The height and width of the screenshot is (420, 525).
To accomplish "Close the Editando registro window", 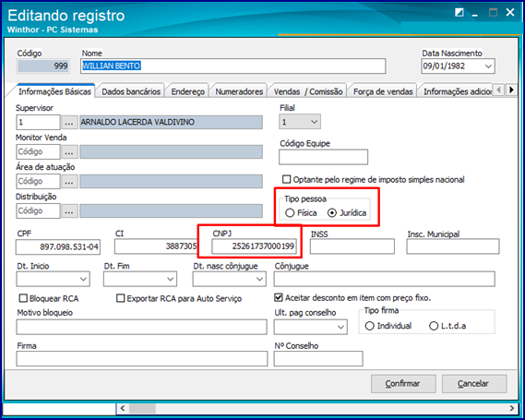I will 510,13.
